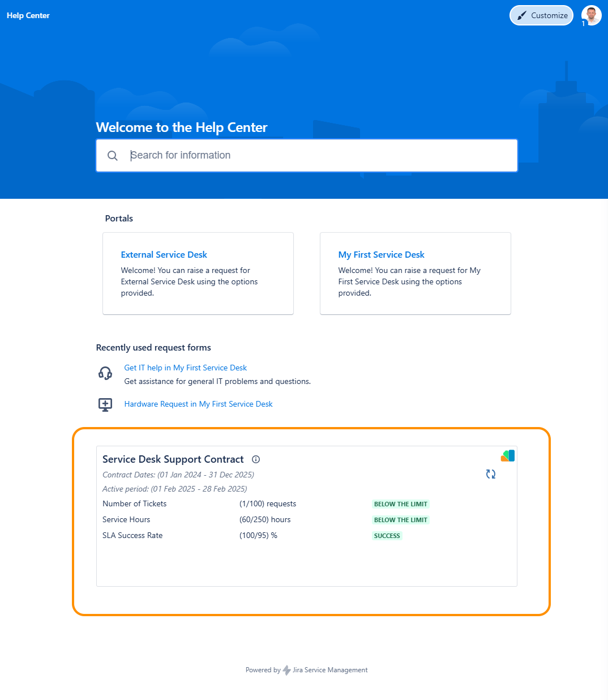This screenshot has width=608, height=700.
Task: Open Hardware Request in My First Service Desk
Action: 198,404
